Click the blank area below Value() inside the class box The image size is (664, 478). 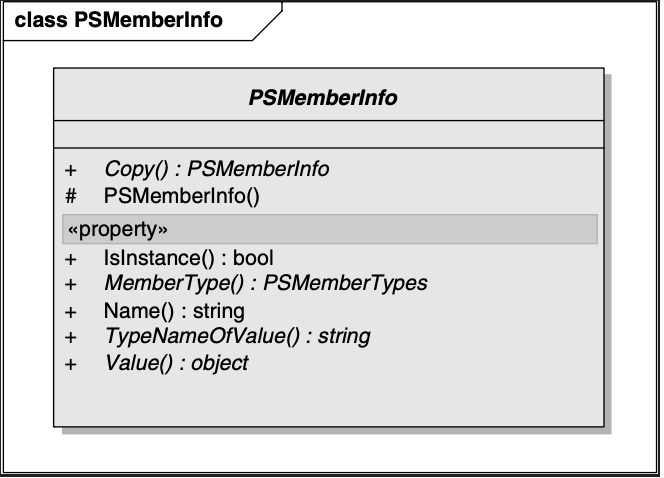[328, 400]
